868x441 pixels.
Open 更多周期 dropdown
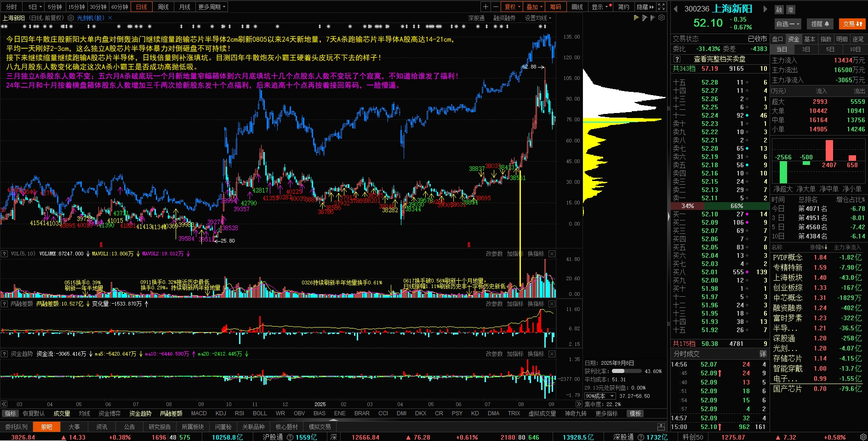pos(212,7)
